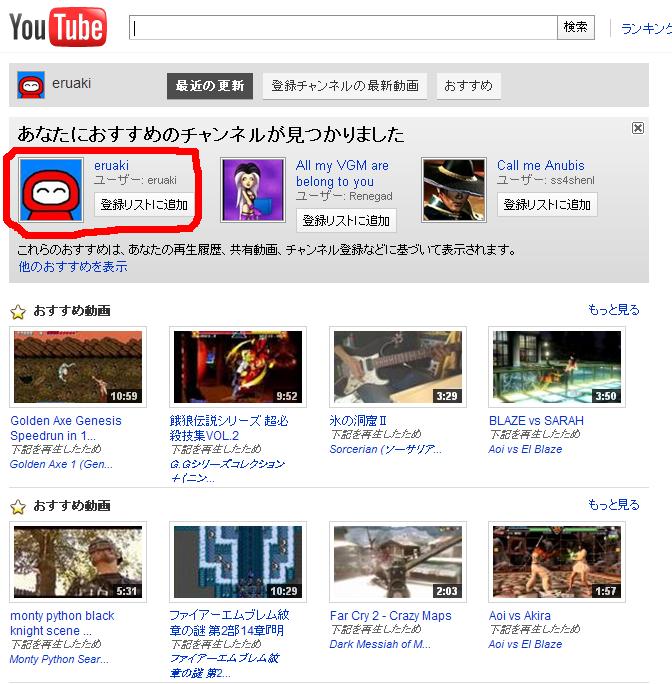Click the eruaki recommended channel avatar
Viewport: 672px width, 684px height.
click(x=51, y=190)
